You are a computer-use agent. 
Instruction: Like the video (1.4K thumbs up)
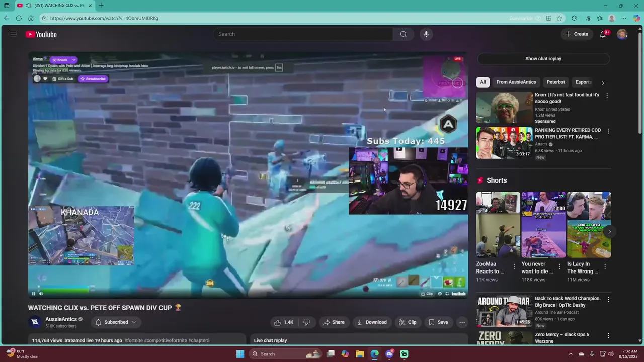click(283, 322)
